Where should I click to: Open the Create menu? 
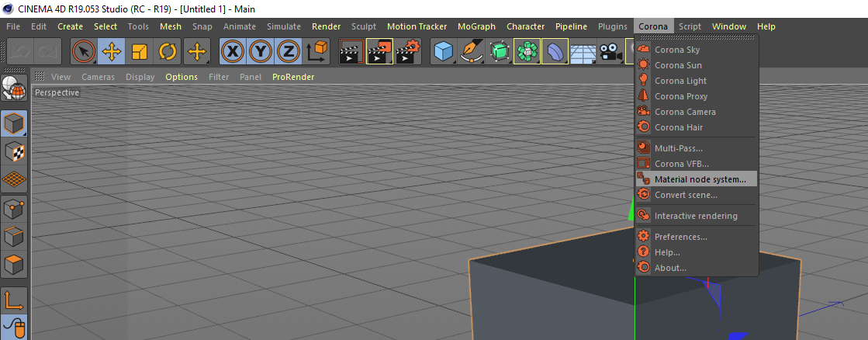[x=71, y=26]
